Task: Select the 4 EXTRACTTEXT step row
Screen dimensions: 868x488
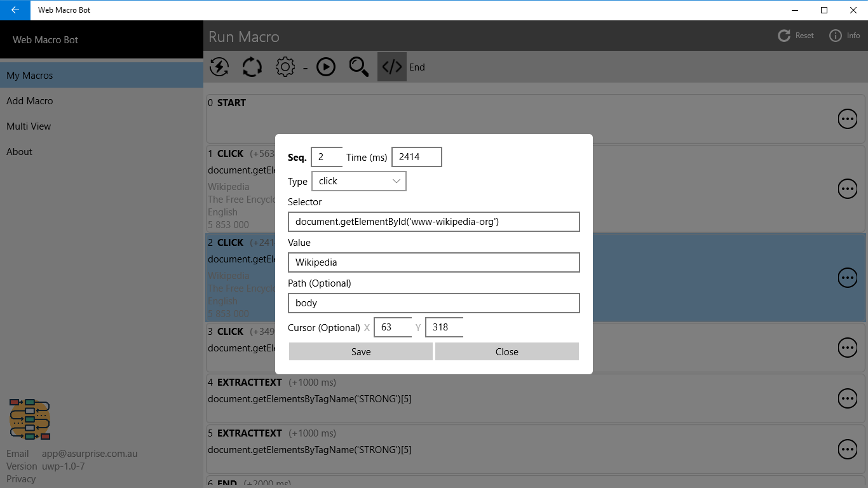Action: coord(535,398)
